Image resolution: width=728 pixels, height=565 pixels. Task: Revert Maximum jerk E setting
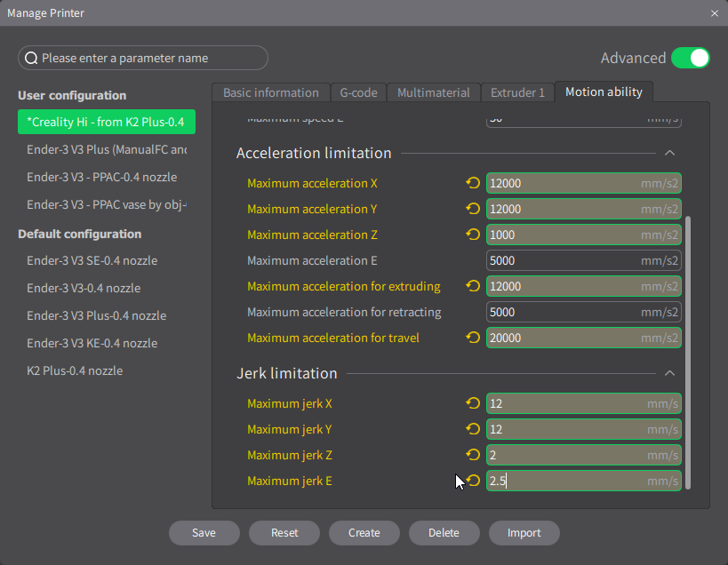473,481
